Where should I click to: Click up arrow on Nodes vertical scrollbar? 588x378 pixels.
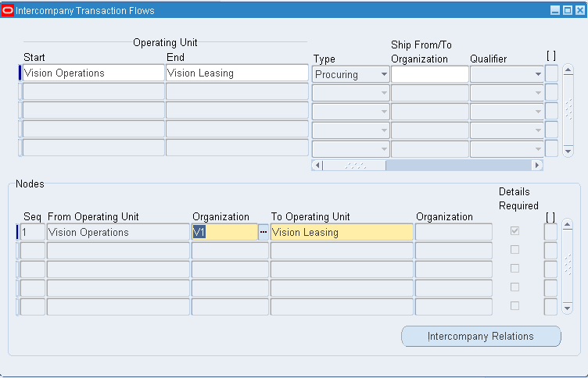pyautogui.click(x=568, y=225)
